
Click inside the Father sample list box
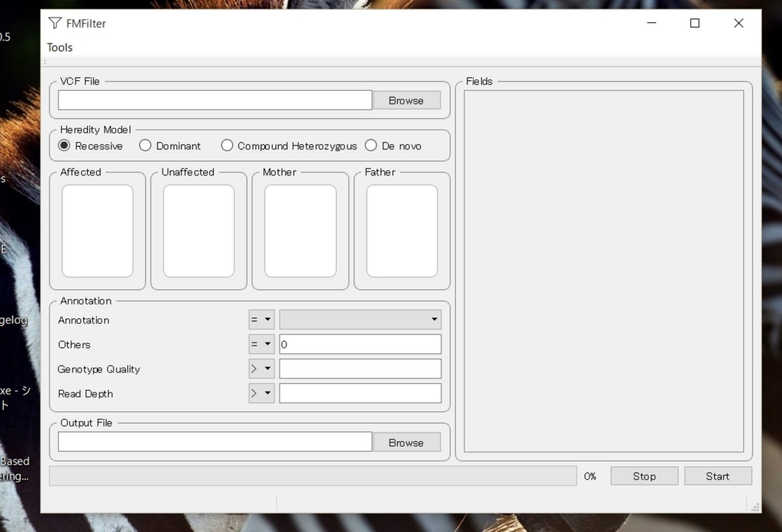[x=402, y=231]
